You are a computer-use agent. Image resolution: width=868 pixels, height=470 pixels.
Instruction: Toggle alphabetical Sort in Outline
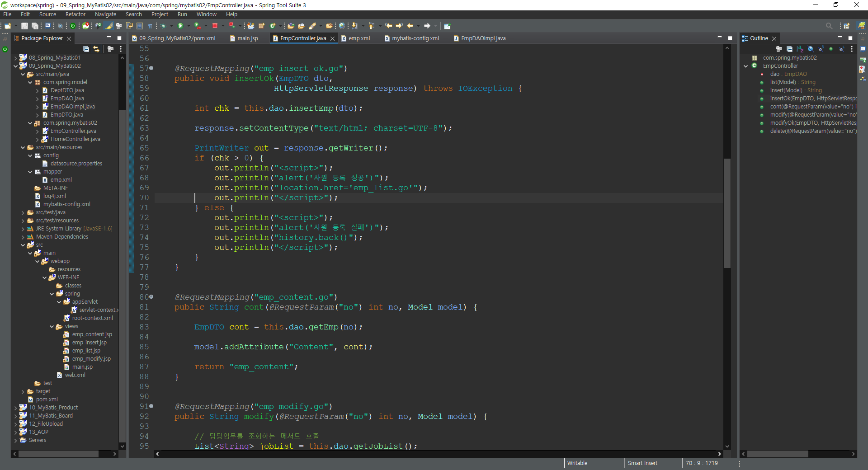[800, 49]
